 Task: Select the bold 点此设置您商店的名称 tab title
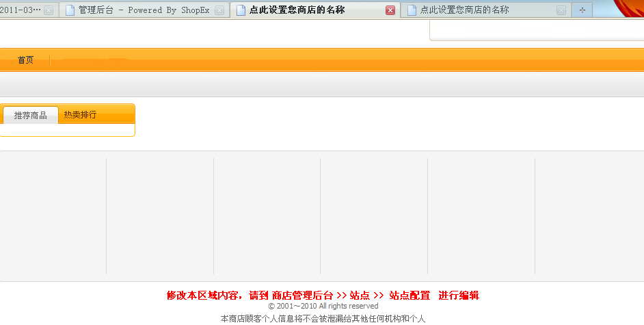point(297,10)
